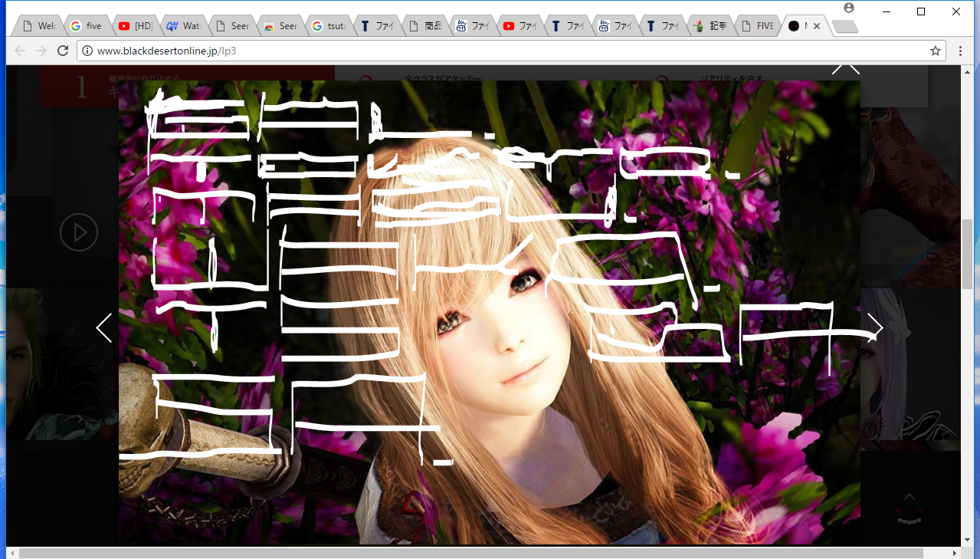Click the horizontal scrollbar left arrow
This screenshot has height=559, width=980.
tap(12, 553)
